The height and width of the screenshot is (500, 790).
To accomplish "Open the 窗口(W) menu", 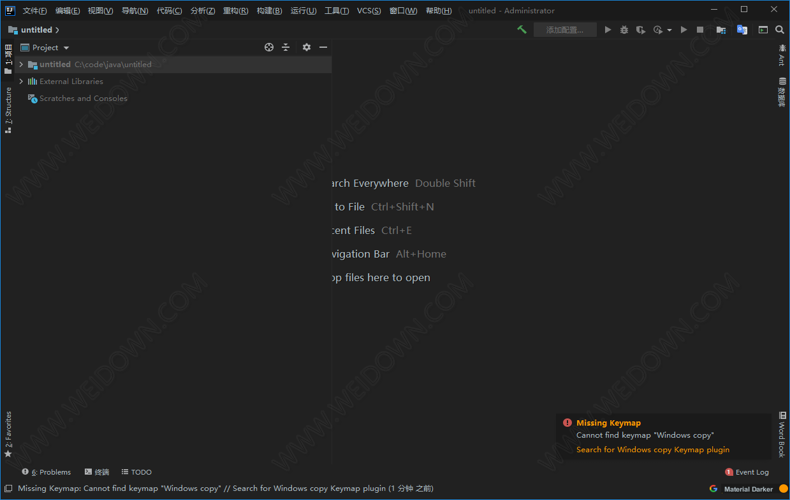I will (403, 11).
